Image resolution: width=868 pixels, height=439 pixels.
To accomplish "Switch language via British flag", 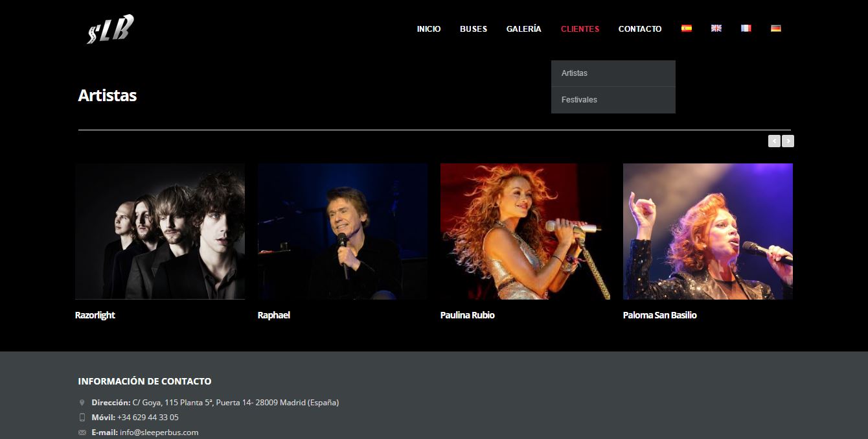I will [716, 29].
